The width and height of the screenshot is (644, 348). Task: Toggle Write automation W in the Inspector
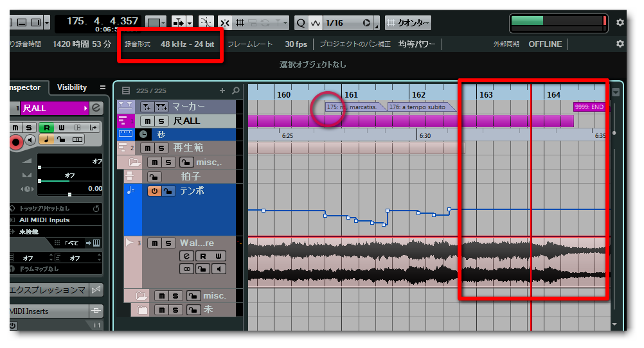coord(62,128)
